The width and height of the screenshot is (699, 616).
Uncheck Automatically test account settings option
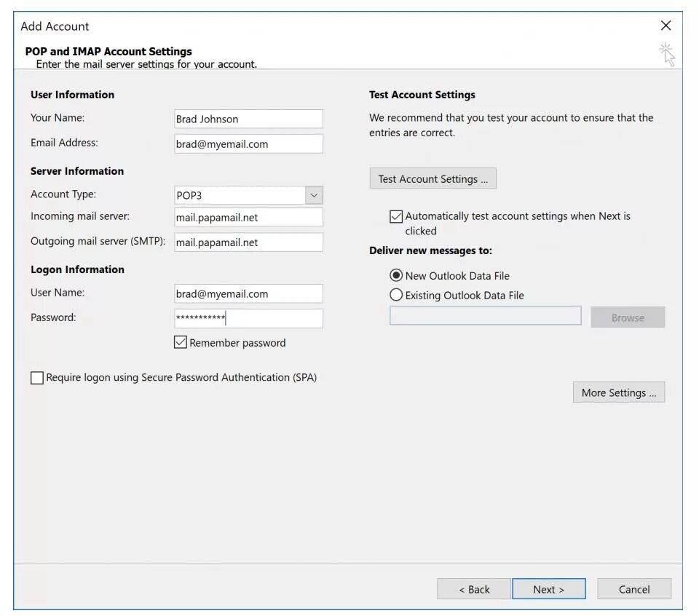396,217
